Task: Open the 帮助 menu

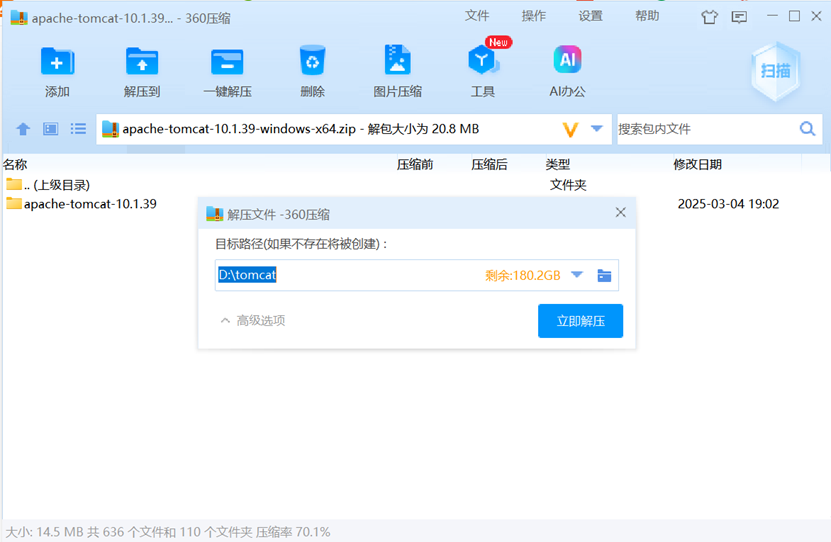Action: [x=647, y=16]
